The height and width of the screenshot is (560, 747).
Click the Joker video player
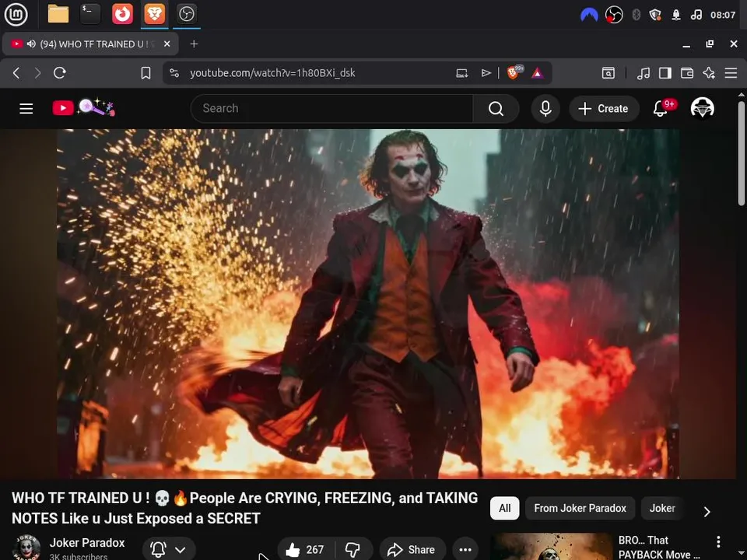(x=368, y=304)
